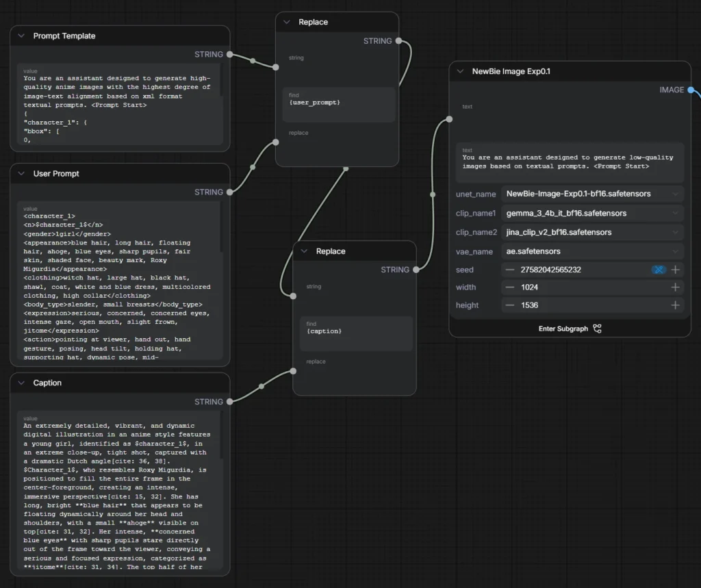Open the vae_name dropdown
The height and width of the screenshot is (588, 701).
point(591,251)
